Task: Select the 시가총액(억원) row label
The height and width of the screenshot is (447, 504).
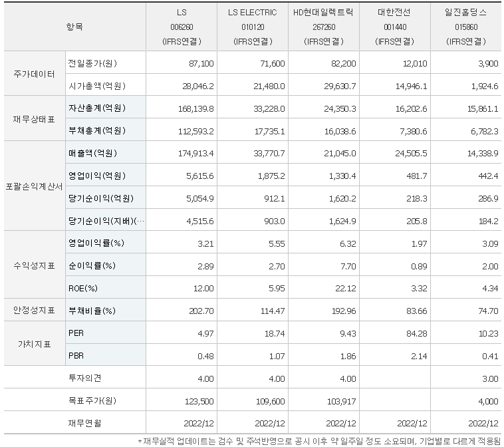Action: (x=97, y=86)
